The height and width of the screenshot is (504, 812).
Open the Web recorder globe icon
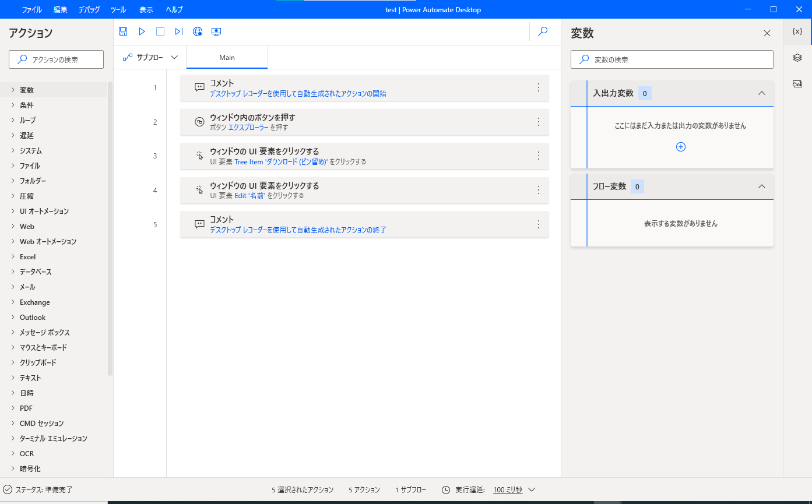tap(198, 31)
